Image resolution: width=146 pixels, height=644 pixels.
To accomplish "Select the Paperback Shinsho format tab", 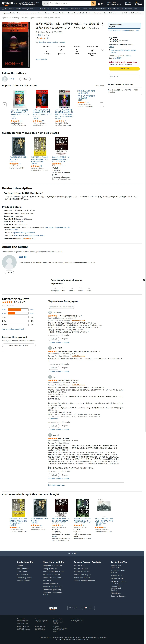I will [x=124, y=26].
